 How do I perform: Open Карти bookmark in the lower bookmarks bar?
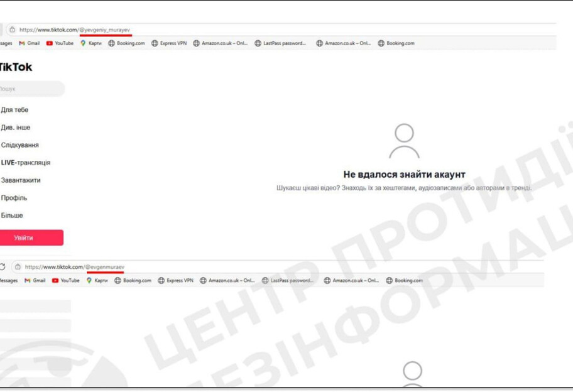point(97,281)
